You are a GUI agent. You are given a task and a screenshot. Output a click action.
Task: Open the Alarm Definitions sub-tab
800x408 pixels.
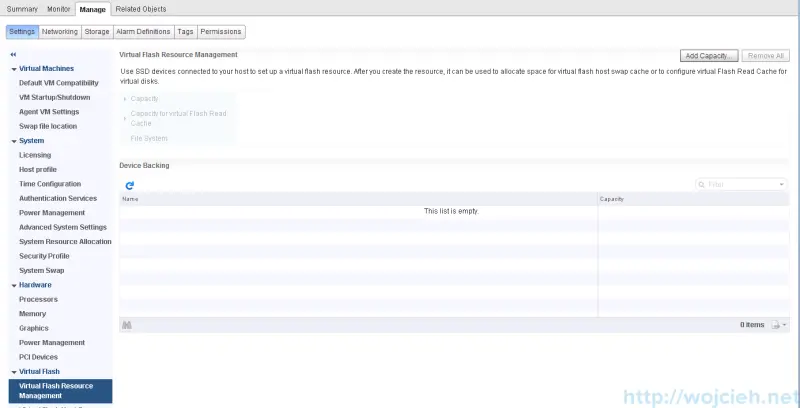pyautogui.click(x=143, y=32)
